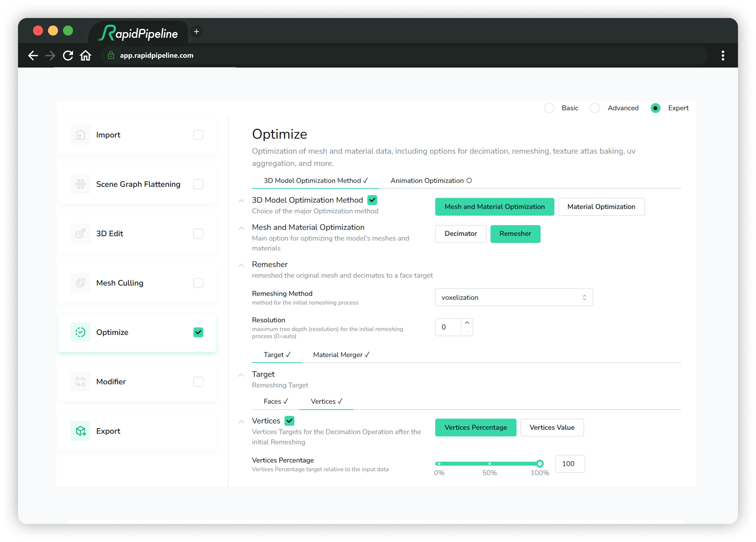
Task: Open the Export step in sidebar
Action: 137,431
